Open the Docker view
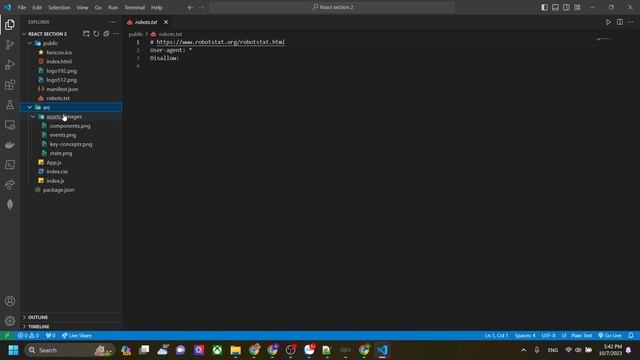 [10, 145]
